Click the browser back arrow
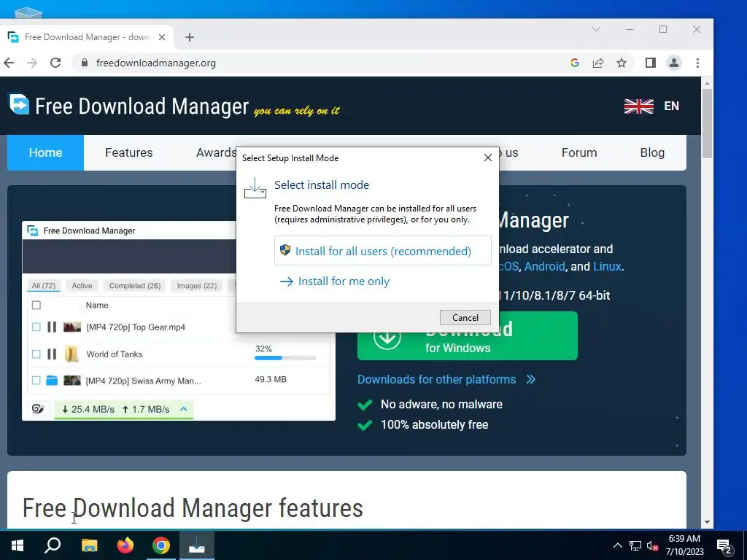747x560 pixels. 9,63
